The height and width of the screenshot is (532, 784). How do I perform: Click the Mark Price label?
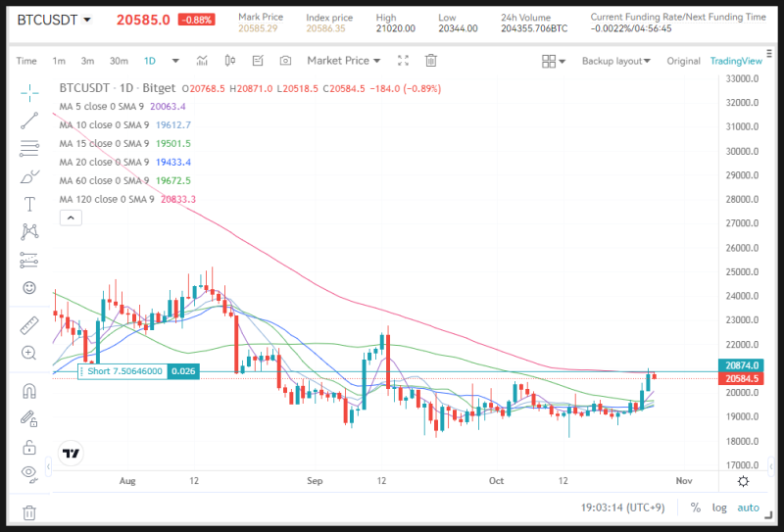click(261, 17)
